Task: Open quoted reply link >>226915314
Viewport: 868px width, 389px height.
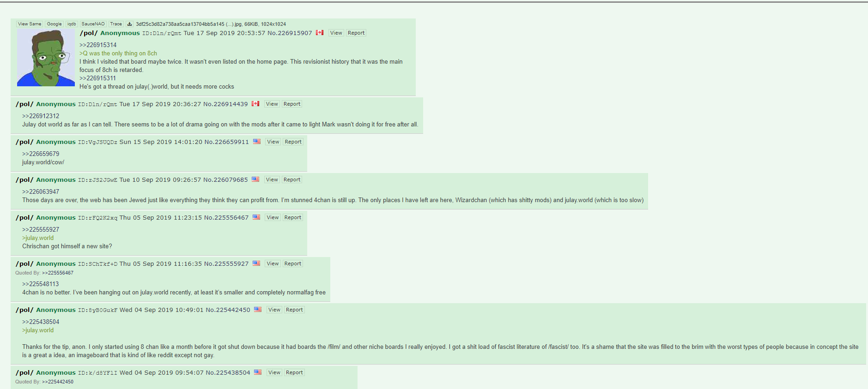Action: tap(98, 45)
